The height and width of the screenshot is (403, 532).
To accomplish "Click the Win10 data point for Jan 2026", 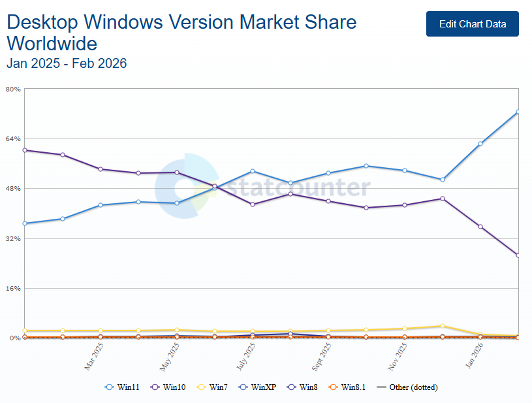I will tap(480, 227).
